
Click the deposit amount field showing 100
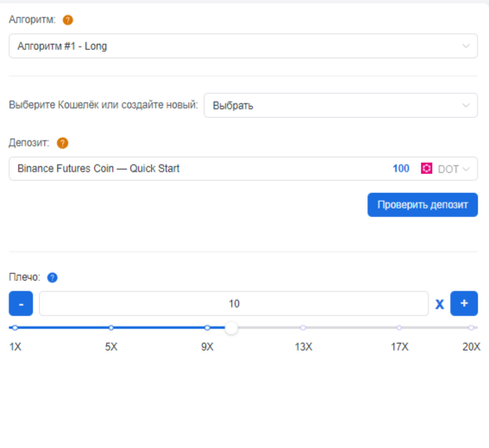point(401,169)
